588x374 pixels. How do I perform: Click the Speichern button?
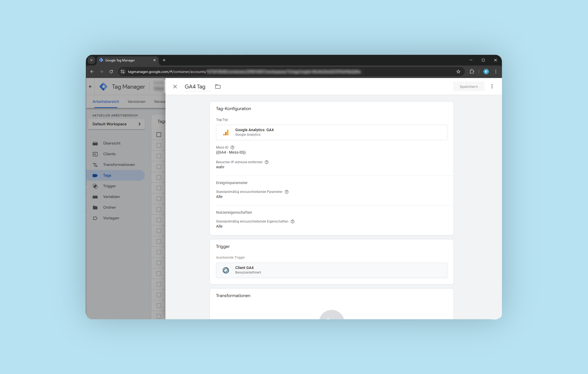(469, 87)
